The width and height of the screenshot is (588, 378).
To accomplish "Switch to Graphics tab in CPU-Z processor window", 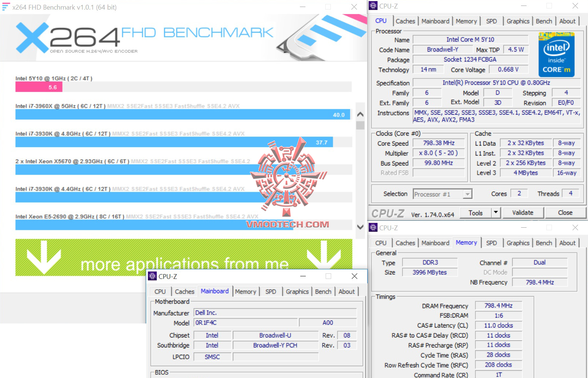I will (x=518, y=21).
